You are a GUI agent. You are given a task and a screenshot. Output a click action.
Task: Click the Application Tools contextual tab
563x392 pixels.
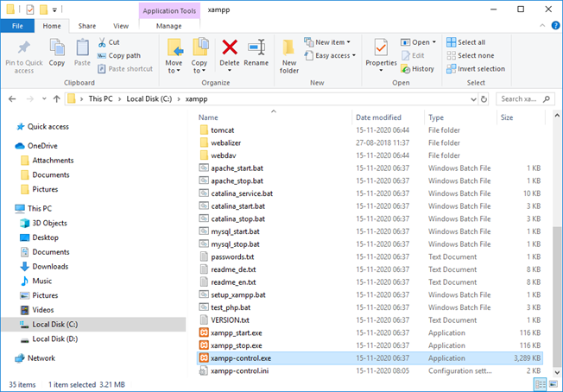pyautogui.click(x=169, y=10)
